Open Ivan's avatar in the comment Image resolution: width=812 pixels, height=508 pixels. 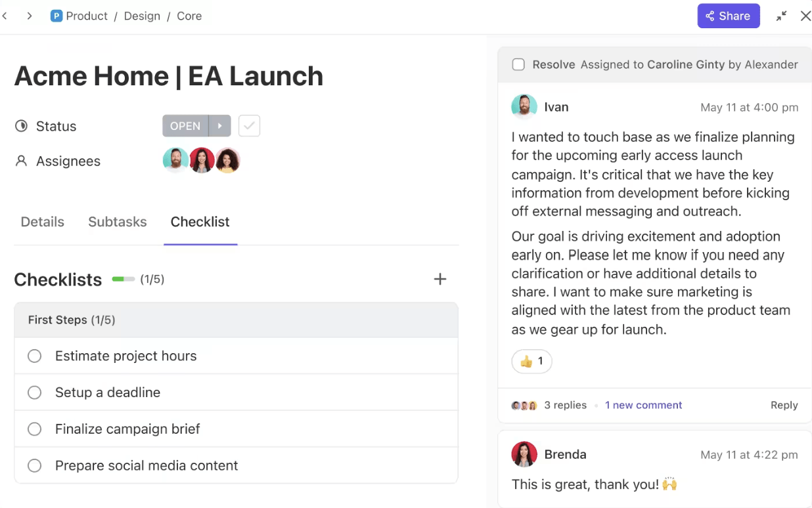point(524,107)
